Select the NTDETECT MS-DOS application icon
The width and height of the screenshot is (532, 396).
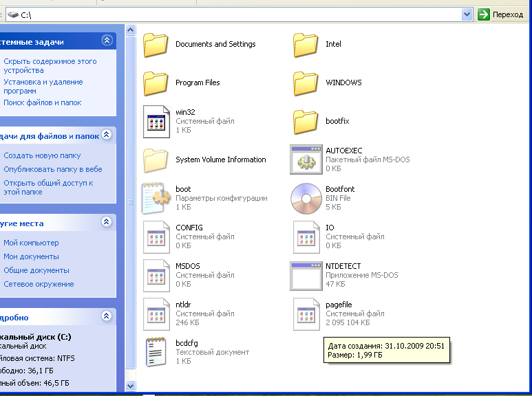pyautogui.click(x=306, y=276)
